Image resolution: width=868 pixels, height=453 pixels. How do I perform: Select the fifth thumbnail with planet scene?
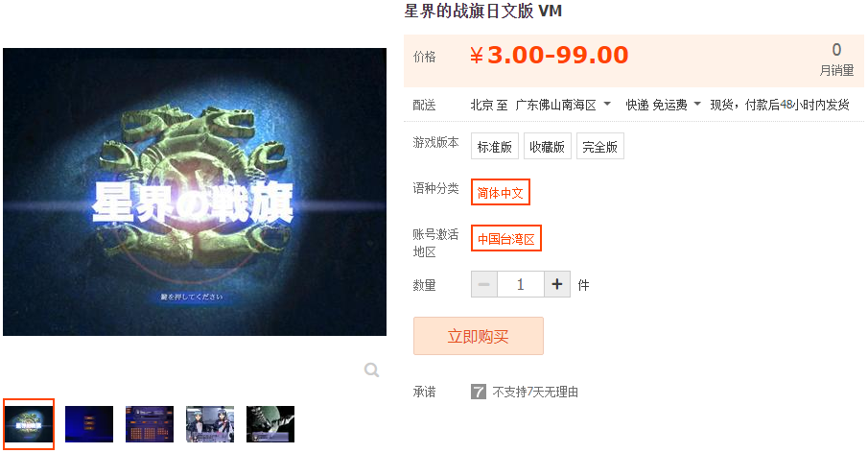click(270, 424)
